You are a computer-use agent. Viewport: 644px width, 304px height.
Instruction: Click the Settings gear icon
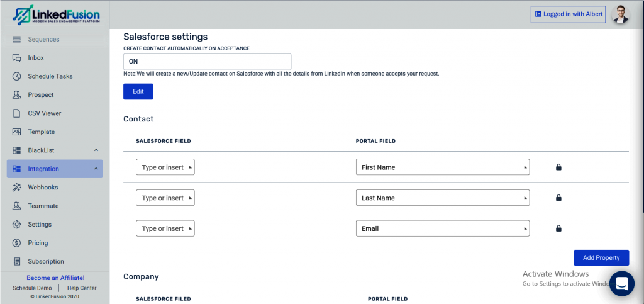tap(16, 224)
